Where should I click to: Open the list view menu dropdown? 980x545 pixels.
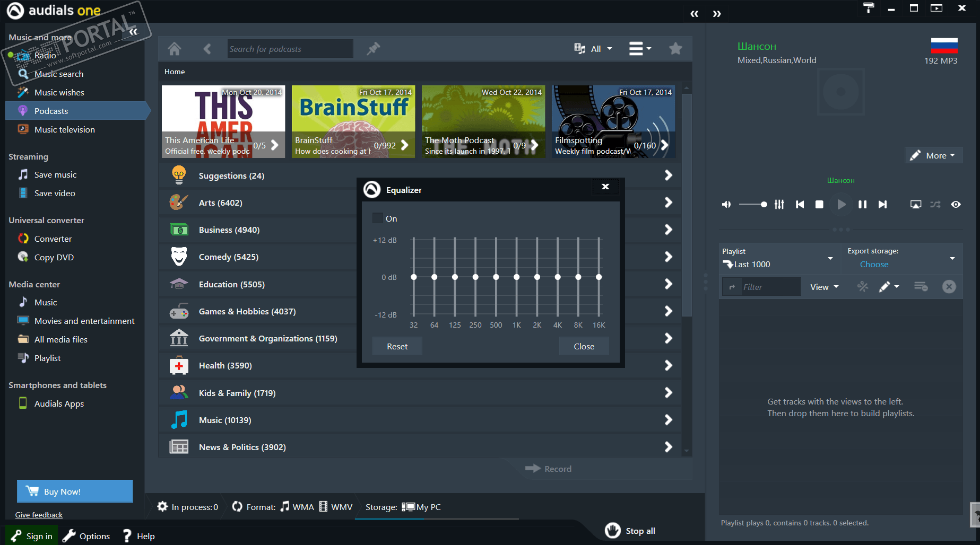[x=640, y=49]
